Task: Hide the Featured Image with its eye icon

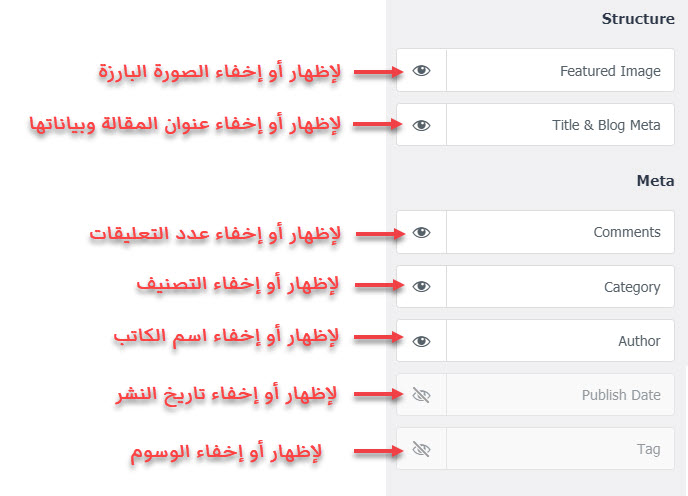Action: coord(421,71)
